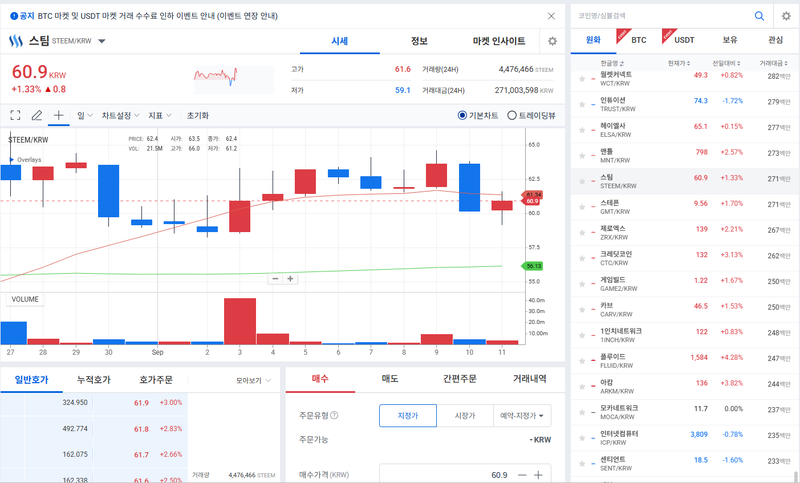Sort list by 한글명 column
The image size is (800, 483).
pos(612,63)
